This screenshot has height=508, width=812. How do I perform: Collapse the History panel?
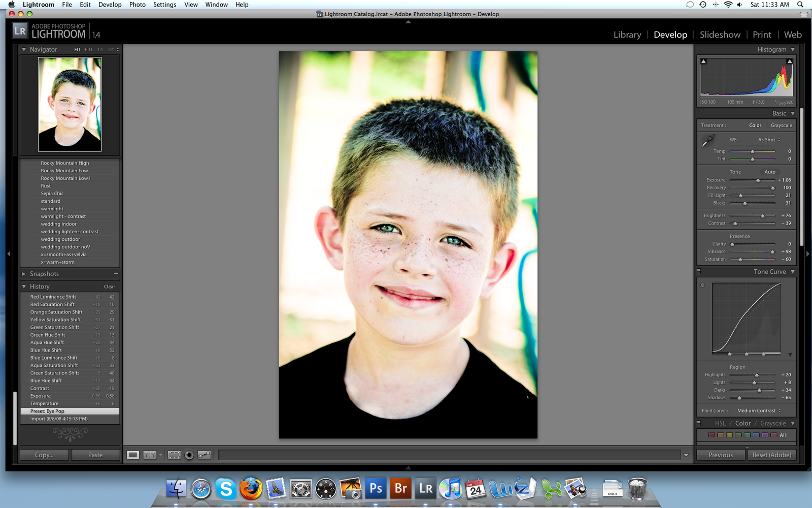[24, 287]
